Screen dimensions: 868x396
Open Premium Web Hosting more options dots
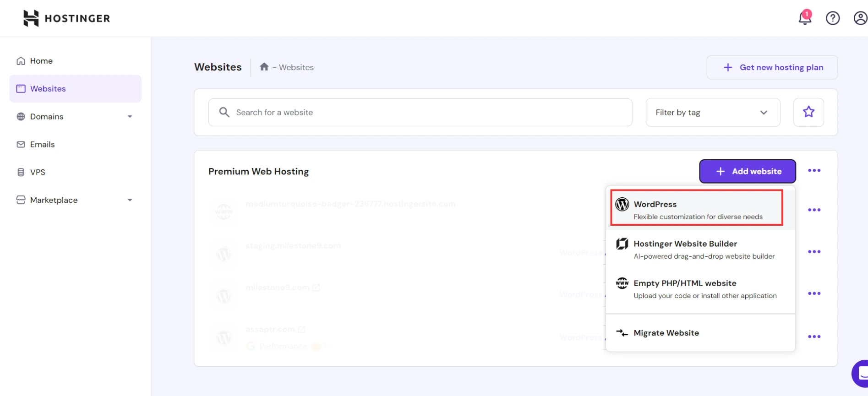click(x=814, y=171)
